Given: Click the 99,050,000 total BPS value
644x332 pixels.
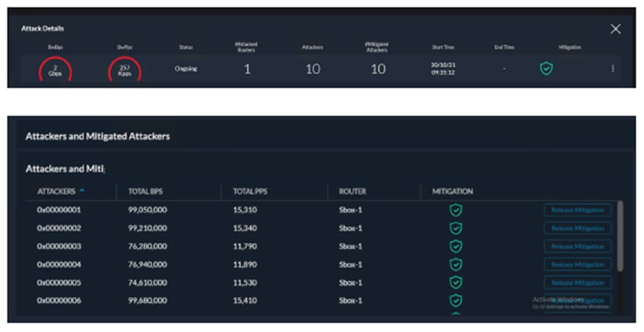Looking at the screenshot, I should click(148, 210).
